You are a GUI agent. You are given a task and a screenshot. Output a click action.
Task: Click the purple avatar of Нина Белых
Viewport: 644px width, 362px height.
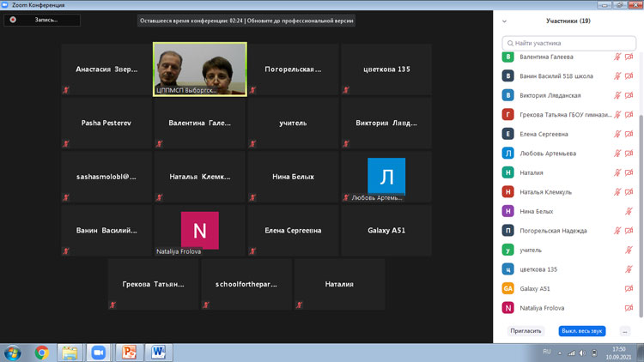tap(508, 211)
